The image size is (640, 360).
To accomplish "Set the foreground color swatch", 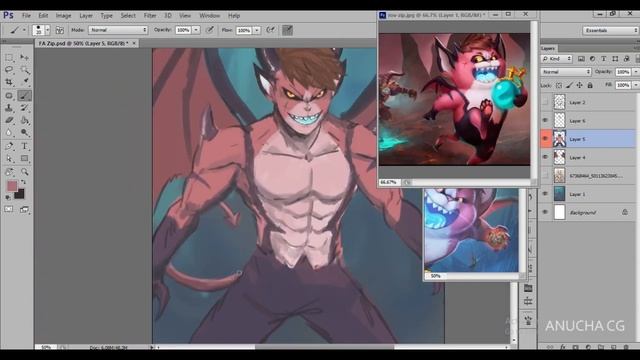I will tap(12, 186).
